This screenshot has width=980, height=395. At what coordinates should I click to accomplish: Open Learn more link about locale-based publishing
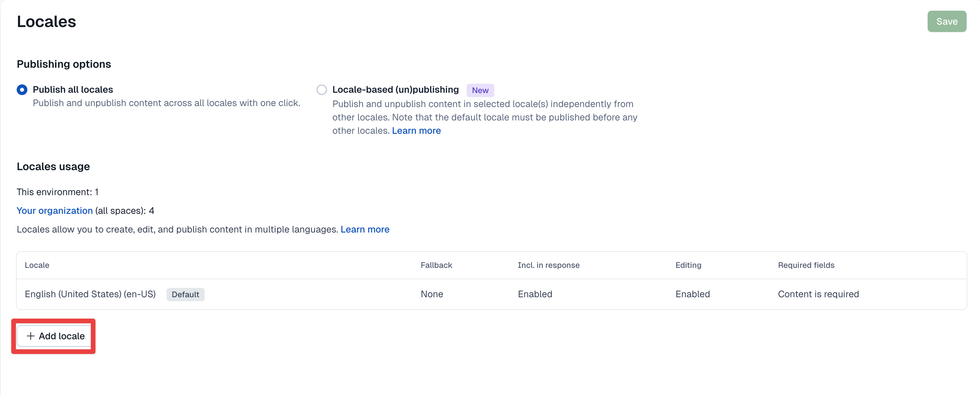[416, 131]
